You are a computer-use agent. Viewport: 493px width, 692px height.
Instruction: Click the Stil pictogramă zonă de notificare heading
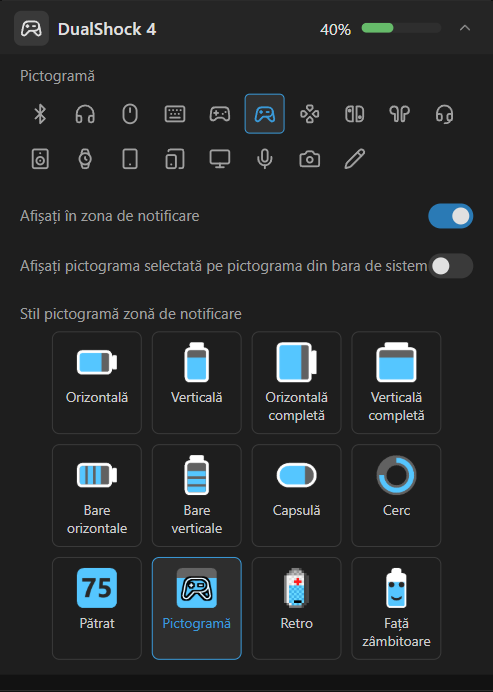pyautogui.click(x=131, y=314)
